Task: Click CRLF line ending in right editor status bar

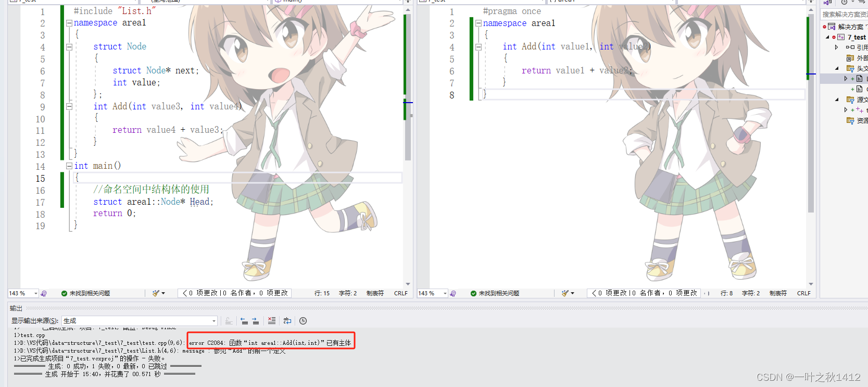Action: click(x=803, y=293)
